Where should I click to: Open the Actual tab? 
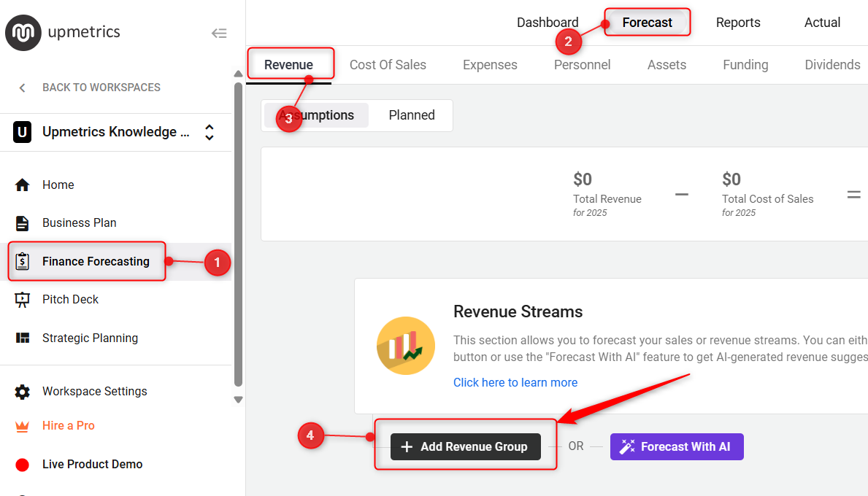pyautogui.click(x=822, y=22)
